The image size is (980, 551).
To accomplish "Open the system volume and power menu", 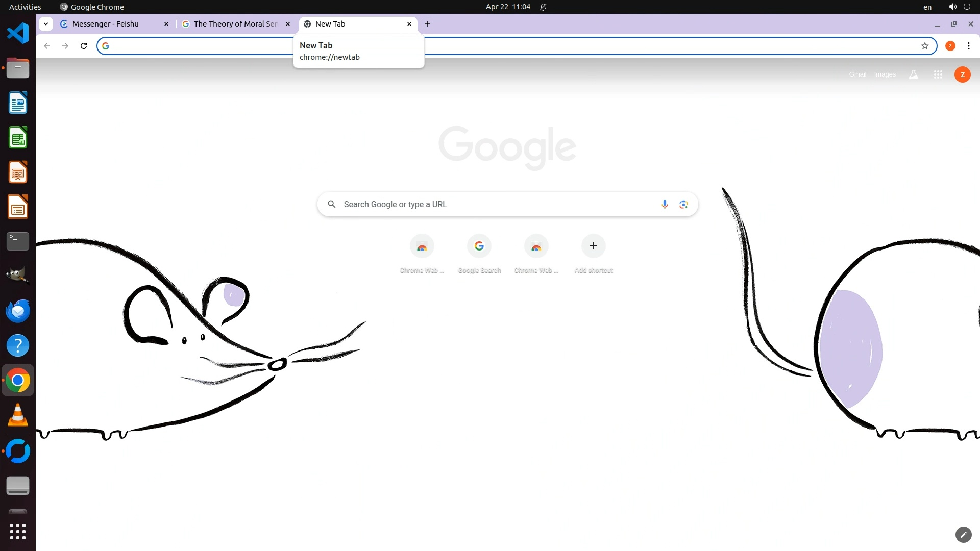I will coord(960,7).
